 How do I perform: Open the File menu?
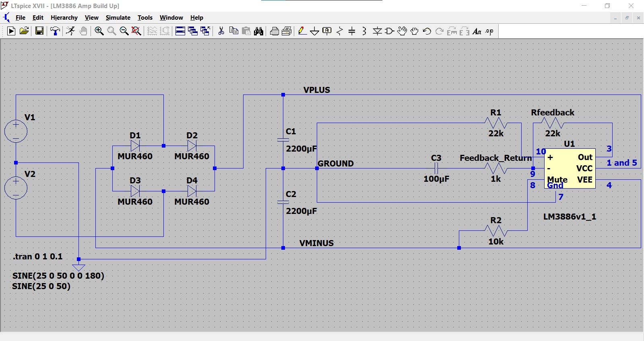(21, 18)
